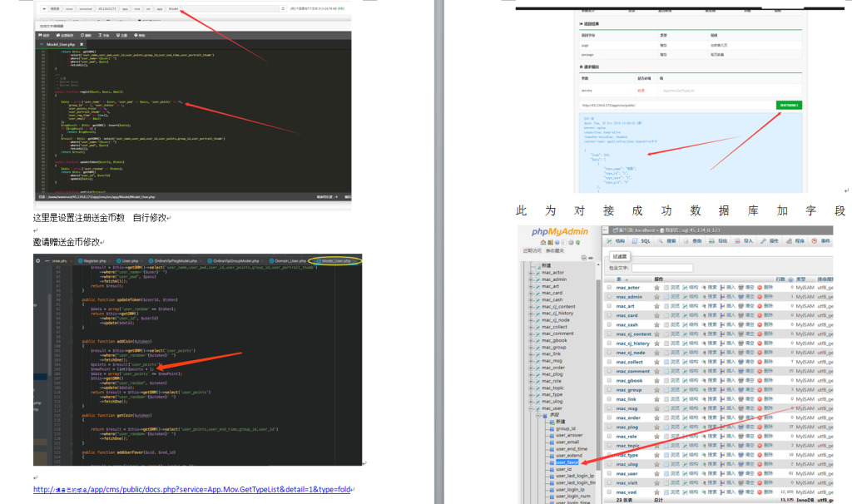This screenshot has width=852, height=504.
Task: Click the help icon in the online editor toolbar
Action: (136, 35)
